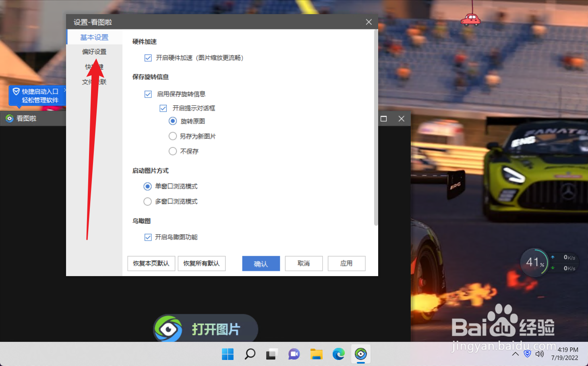Select the 不保存 radio option
Screen dimensions: 588x366
coord(173,151)
